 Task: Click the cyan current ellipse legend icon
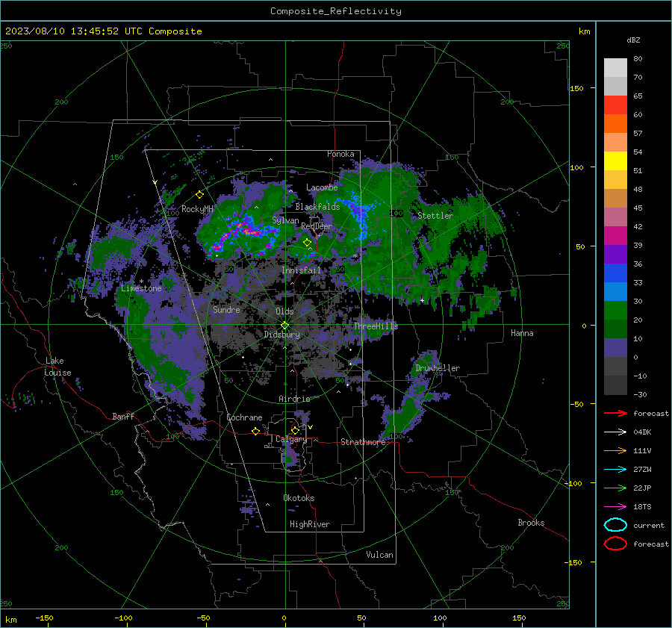click(x=615, y=525)
